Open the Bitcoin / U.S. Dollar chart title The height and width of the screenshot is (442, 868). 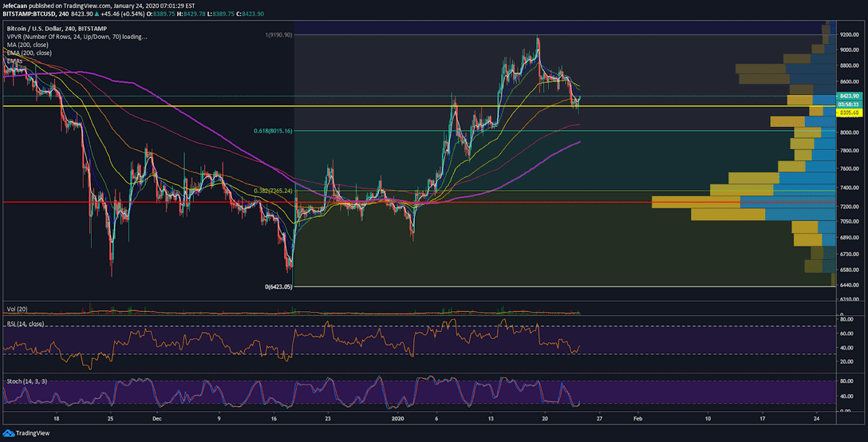tap(57, 28)
